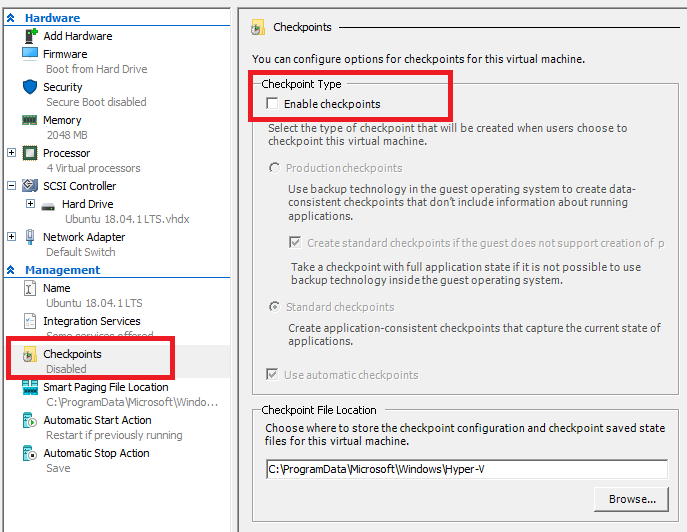Click 'Restart if previously running' text

coord(114,435)
